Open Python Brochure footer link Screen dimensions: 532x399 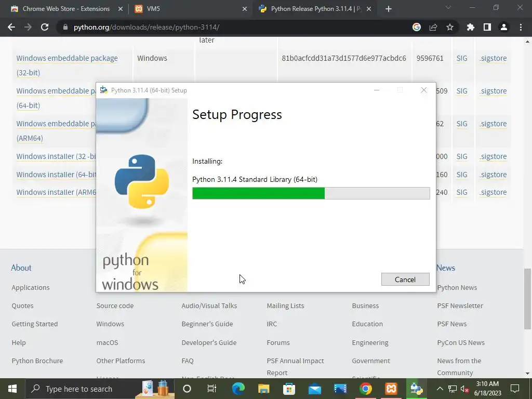click(x=37, y=361)
